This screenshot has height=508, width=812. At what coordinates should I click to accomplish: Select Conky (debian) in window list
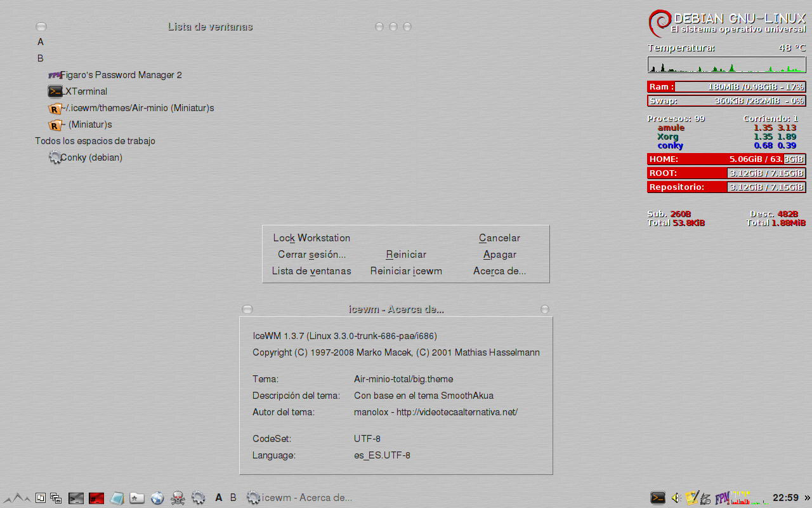coord(86,157)
